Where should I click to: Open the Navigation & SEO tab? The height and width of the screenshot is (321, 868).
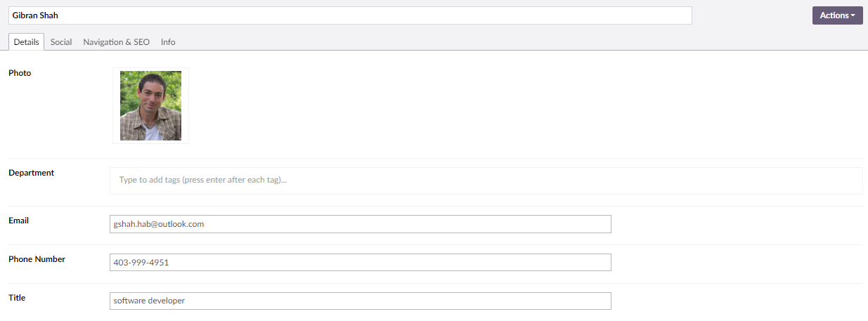tap(116, 42)
